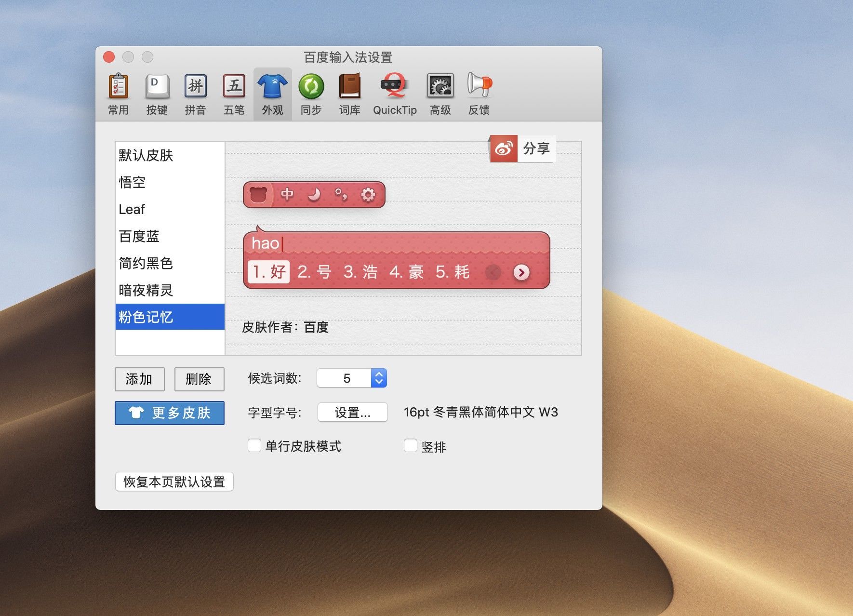Select the 暗夜精灵 skin
The width and height of the screenshot is (853, 616).
tap(170, 290)
